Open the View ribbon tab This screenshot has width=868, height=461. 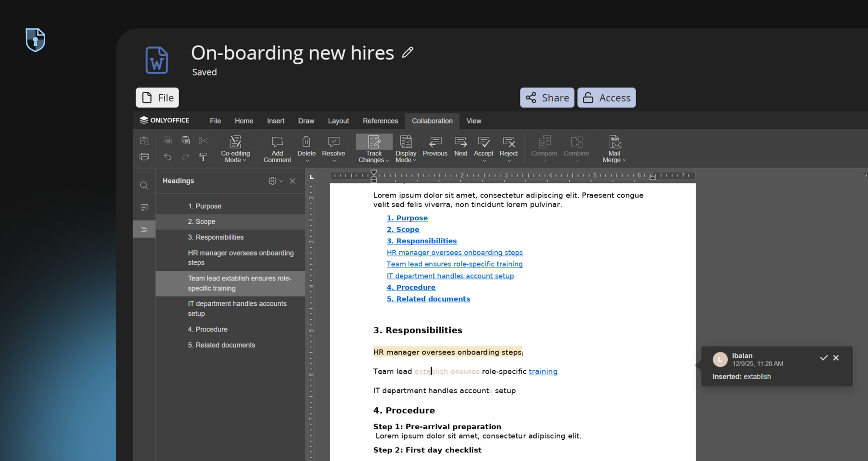point(474,121)
